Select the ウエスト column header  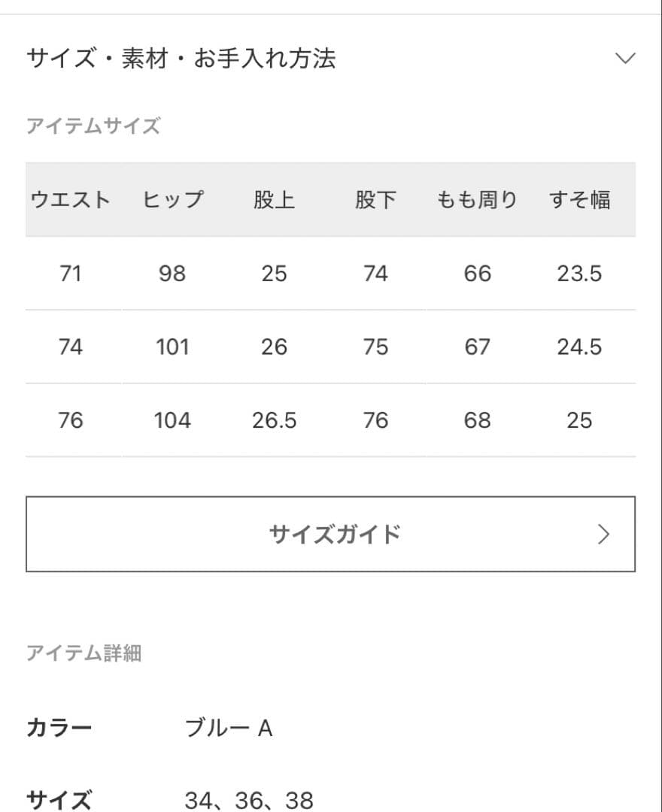[x=71, y=198]
